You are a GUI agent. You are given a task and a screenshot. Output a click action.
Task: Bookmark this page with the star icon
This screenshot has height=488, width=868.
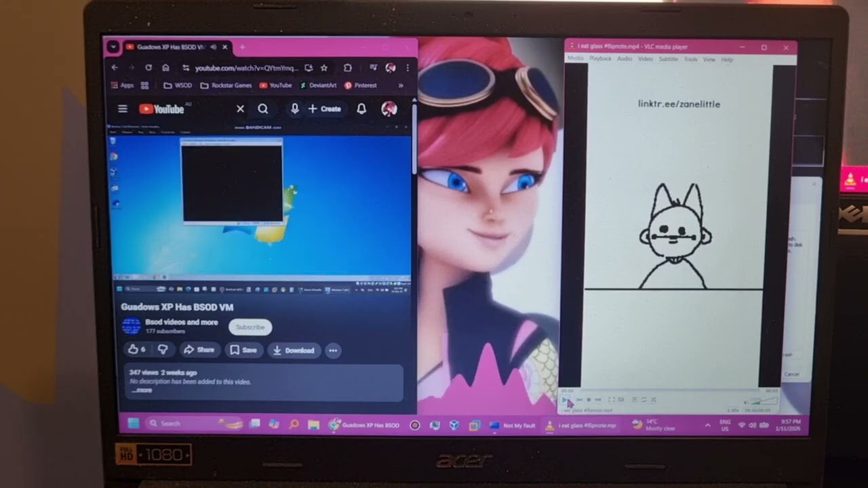point(324,68)
